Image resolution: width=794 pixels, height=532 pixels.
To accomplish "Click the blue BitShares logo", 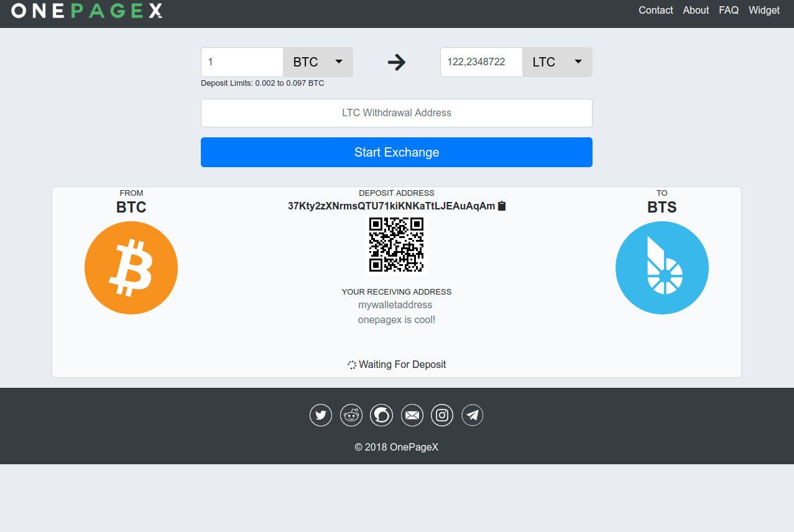I will point(662,268).
